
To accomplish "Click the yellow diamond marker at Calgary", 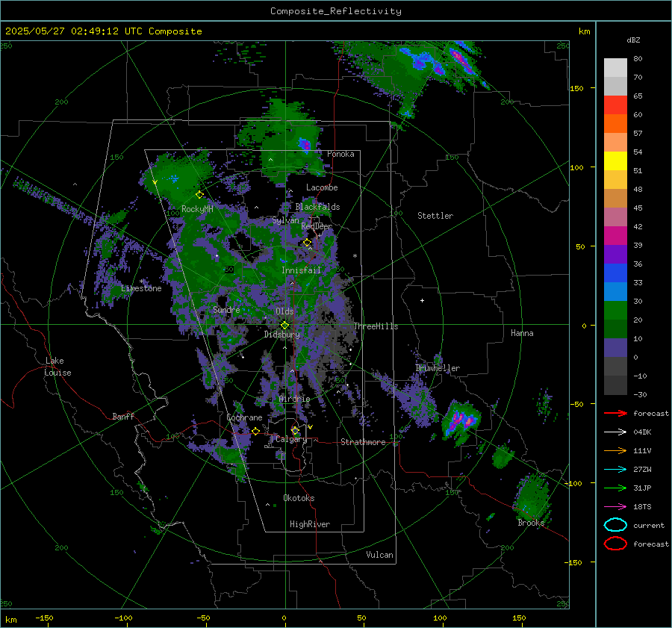I will 295,430.
